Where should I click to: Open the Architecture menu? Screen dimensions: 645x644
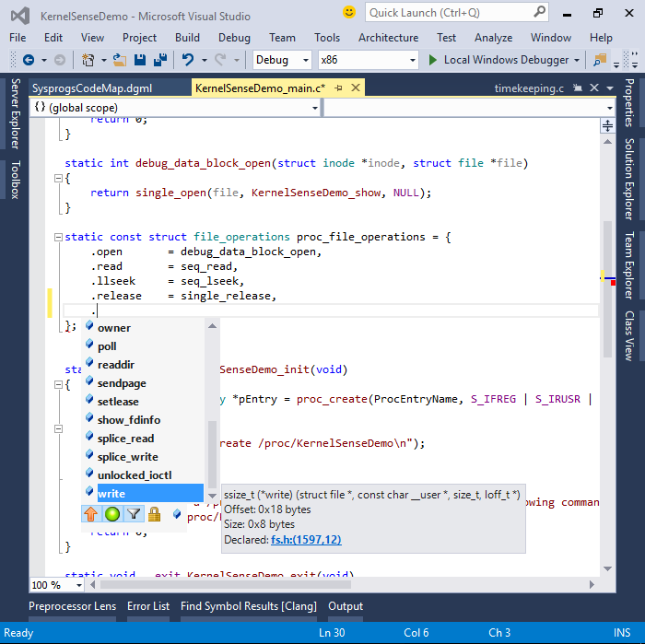coord(388,38)
